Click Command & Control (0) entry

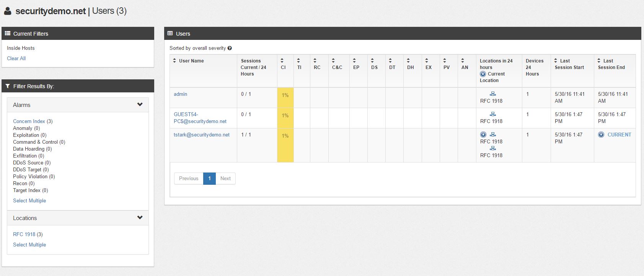click(39, 142)
